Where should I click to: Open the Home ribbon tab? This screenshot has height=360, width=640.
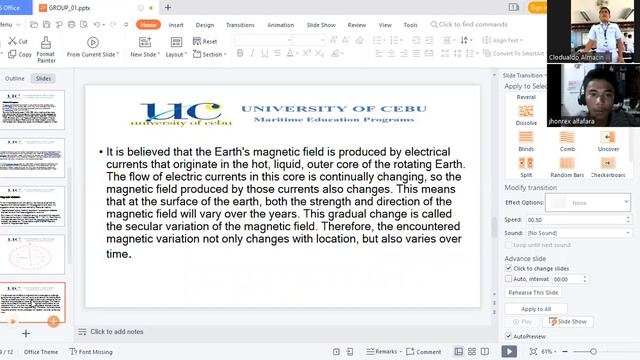click(148, 24)
